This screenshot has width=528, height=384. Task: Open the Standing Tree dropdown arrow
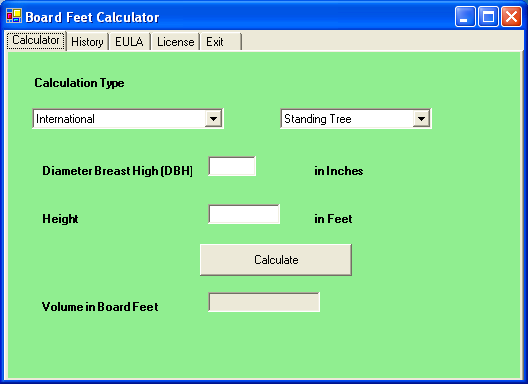click(x=421, y=119)
